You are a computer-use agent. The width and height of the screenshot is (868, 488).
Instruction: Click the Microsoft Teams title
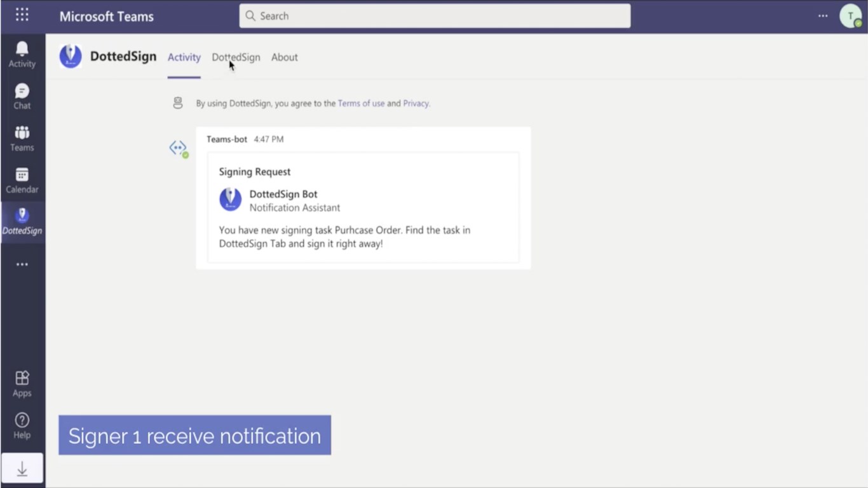[107, 17]
